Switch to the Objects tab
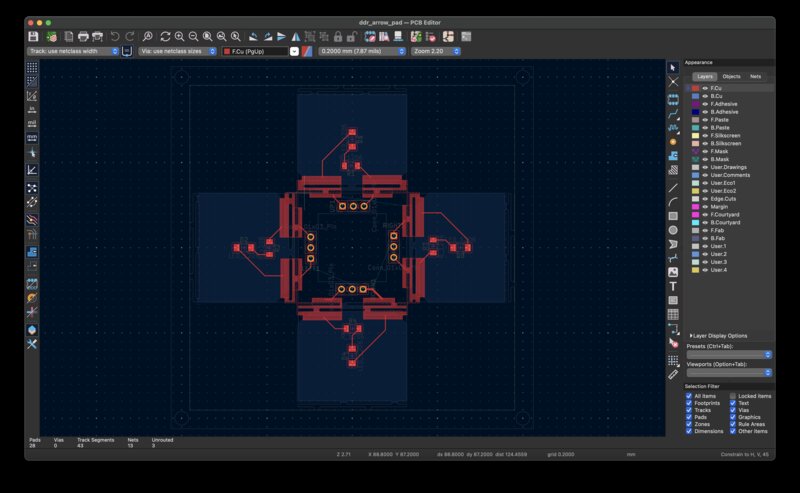800x493 pixels. tap(731, 76)
